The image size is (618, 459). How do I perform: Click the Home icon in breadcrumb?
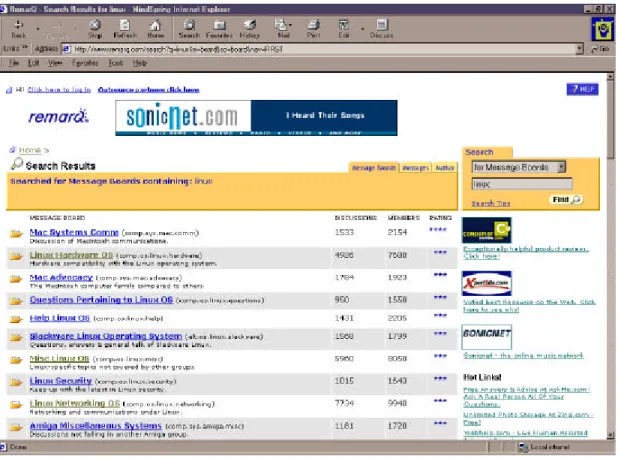pyautogui.click(x=13, y=150)
